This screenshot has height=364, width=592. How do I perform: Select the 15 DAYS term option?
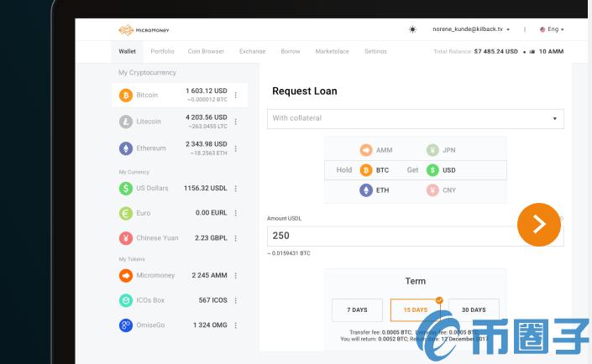coord(416,309)
